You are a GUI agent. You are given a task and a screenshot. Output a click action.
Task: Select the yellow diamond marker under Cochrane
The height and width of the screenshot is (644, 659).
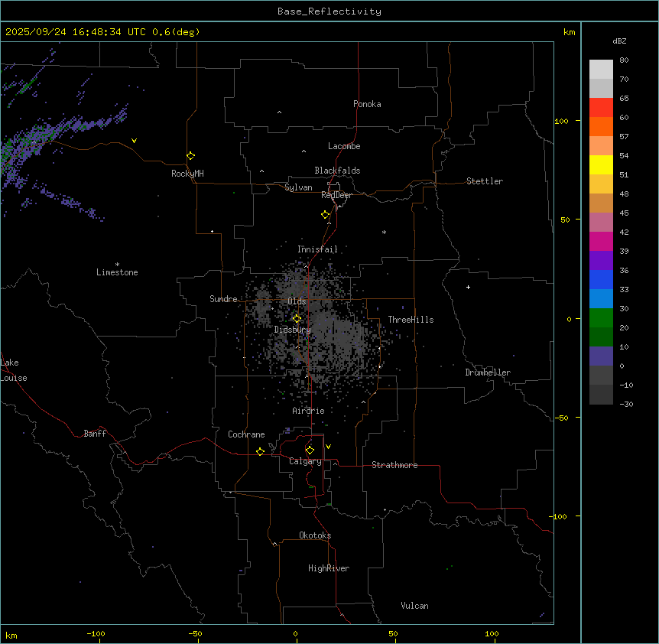(x=260, y=452)
